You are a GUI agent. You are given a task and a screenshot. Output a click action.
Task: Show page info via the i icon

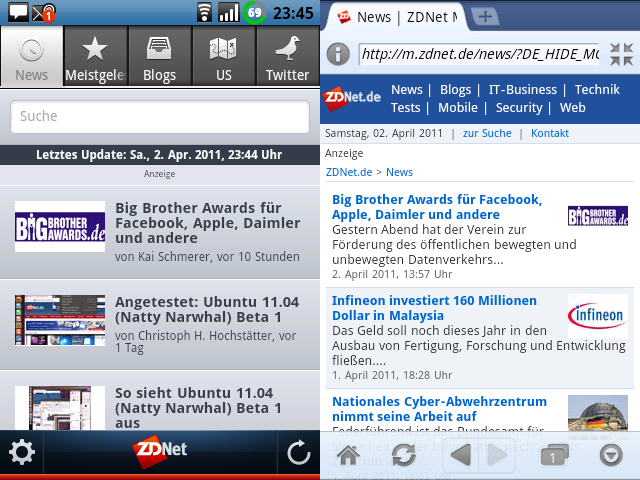[x=338, y=54]
